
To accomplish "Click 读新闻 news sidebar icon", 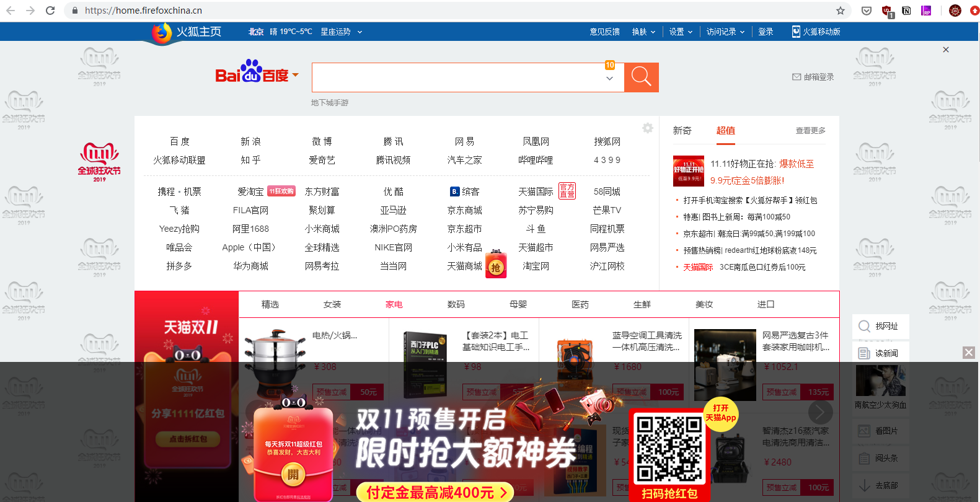I will click(x=864, y=353).
